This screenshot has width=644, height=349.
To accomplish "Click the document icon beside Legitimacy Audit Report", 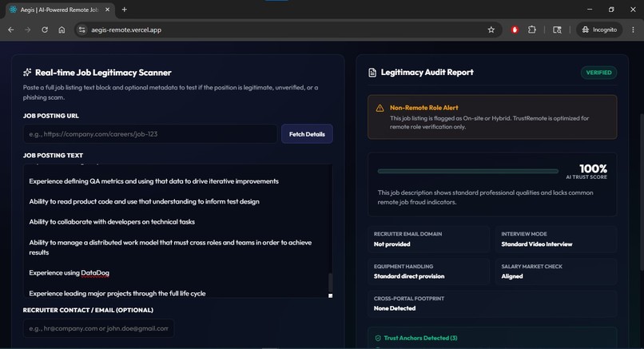I will point(372,73).
